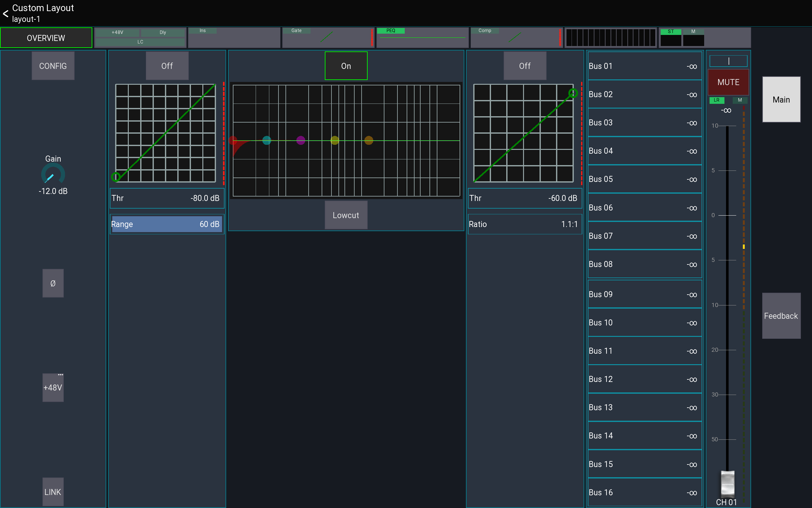The image size is (812, 508).
Task: Toggle the phase invert Ø button
Action: (x=53, y=283)
